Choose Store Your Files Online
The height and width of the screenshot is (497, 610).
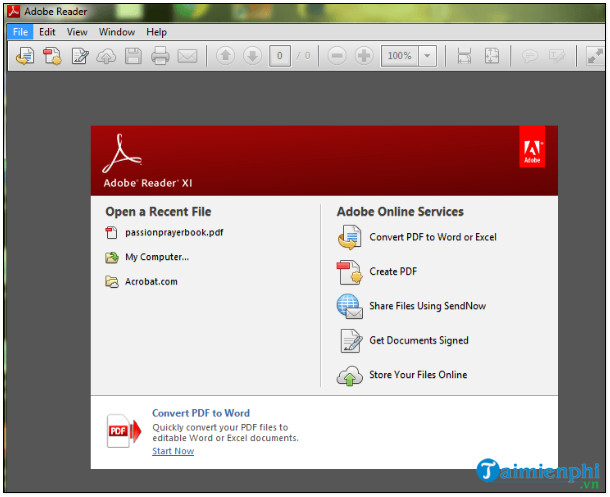[417, 375]
